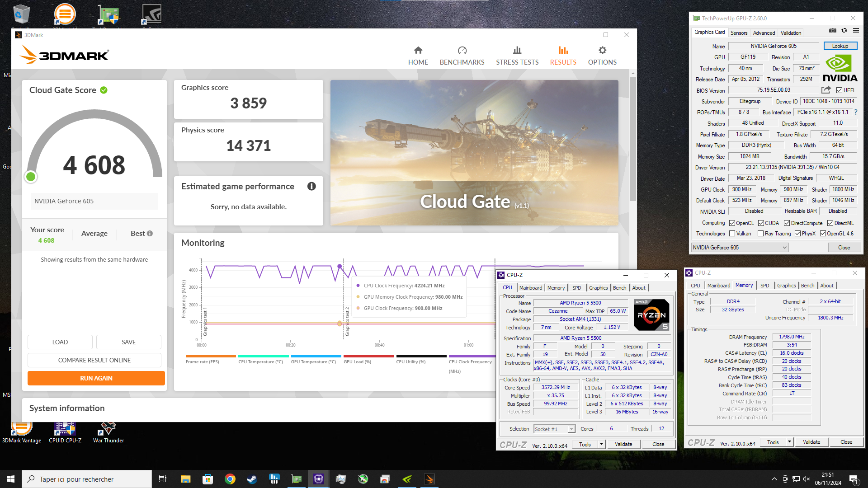Open the Microsoft Store taskbar icon
Screen dimensions: 868x488
(x=208, y=479)
